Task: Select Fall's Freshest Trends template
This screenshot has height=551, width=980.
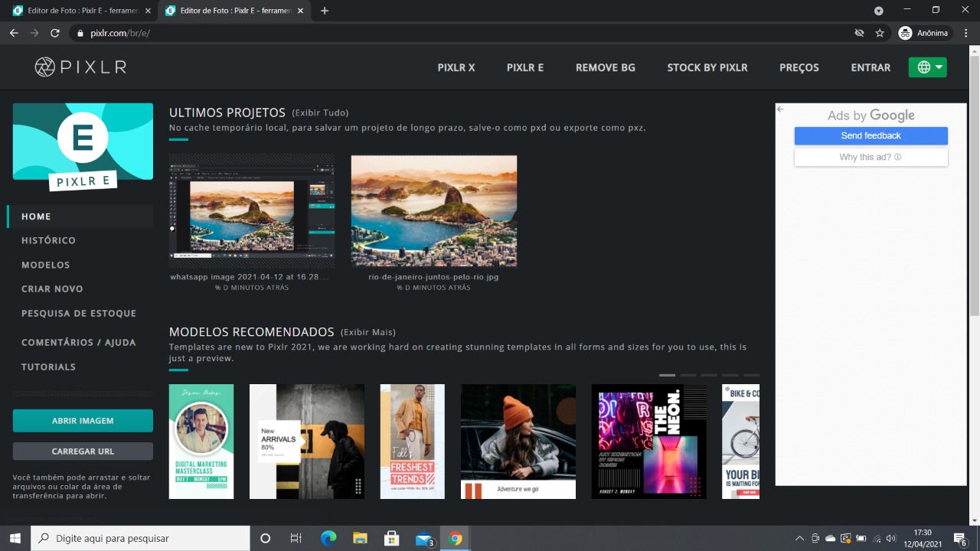Action: [413, 442]
